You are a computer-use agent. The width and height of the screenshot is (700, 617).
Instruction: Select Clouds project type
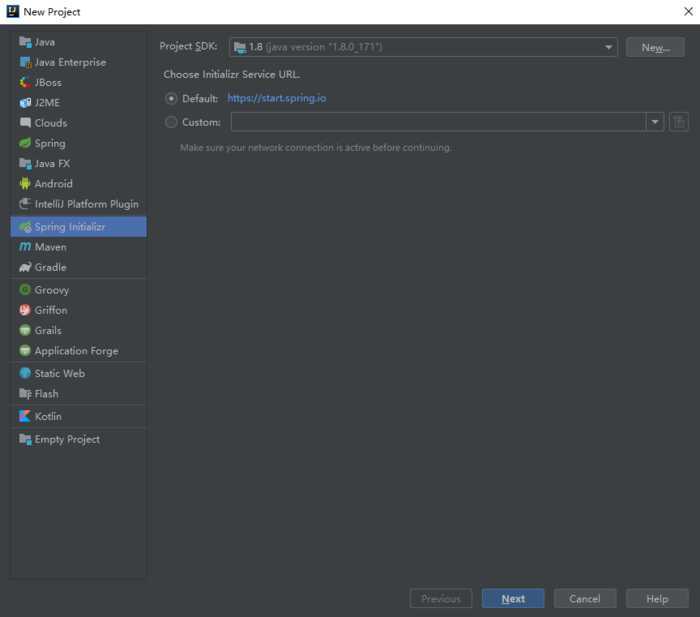tap(78, 123)
